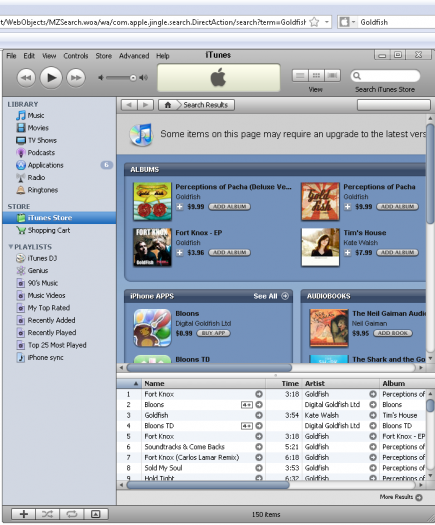Select Ringtones in the Library
The image size is (435, 525).
[43, 190]
